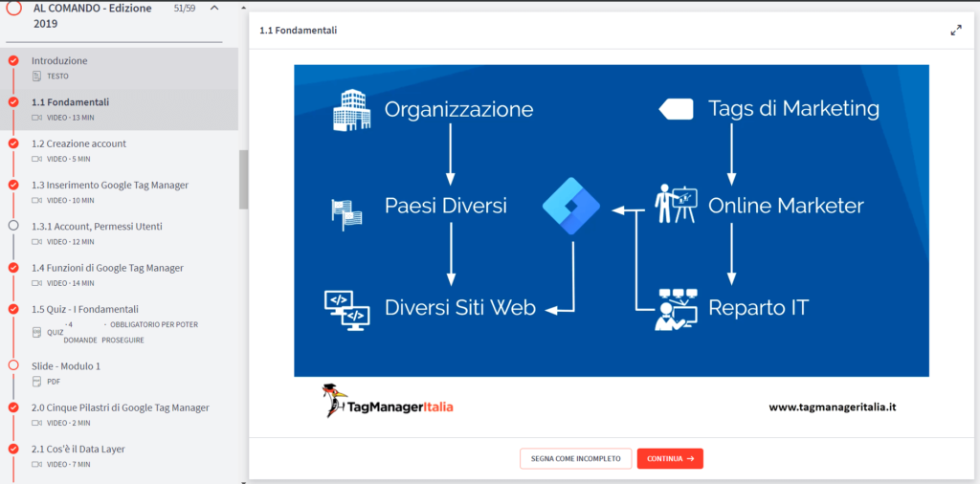Click the TagManagerItalia woodpecker logo
The height and width of the screenshot is (484, 980).
click(x=388, y=401)
